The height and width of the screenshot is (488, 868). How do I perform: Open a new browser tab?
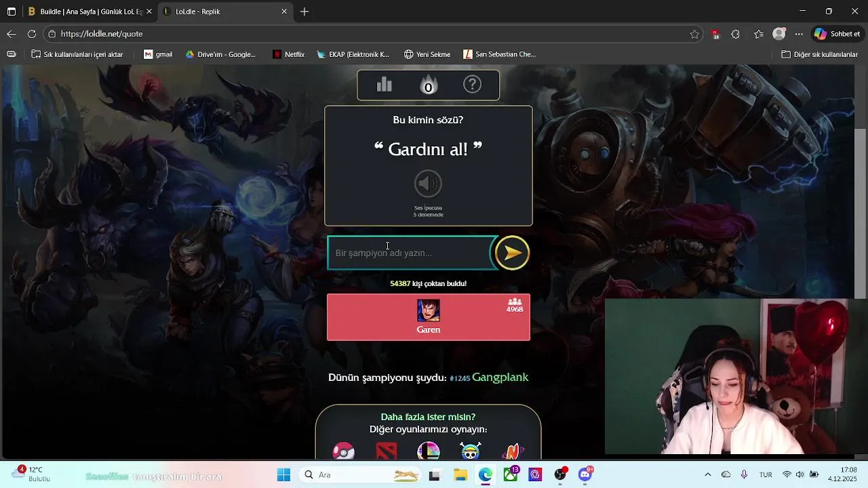(304, 12)
